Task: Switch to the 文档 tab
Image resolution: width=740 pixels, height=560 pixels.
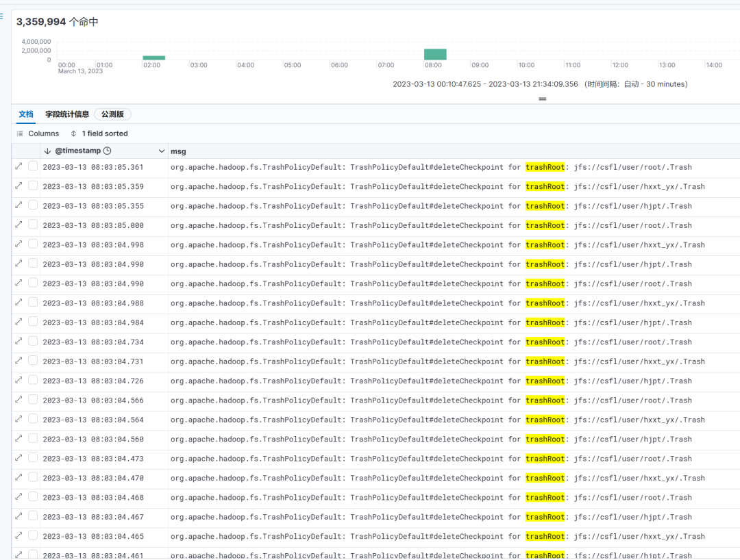Action: pyautogui.click(x=26, y=114)
